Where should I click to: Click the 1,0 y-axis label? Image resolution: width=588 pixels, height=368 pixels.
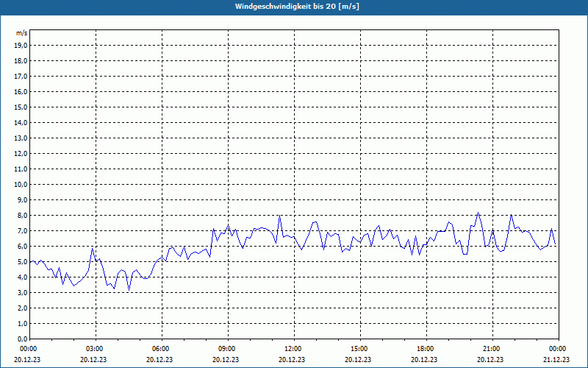22,323
